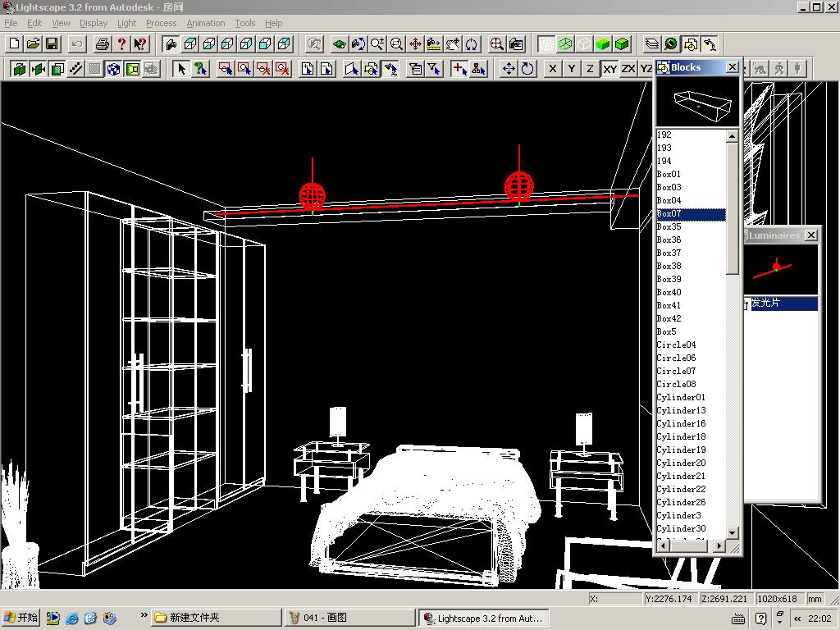Toggle the Z axis constraint button
The width and height of the screenshot is (840, 630).
click(590, 69)
